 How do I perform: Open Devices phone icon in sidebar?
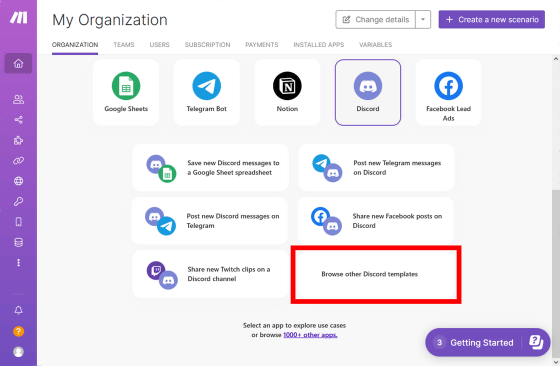pos(18,222)
